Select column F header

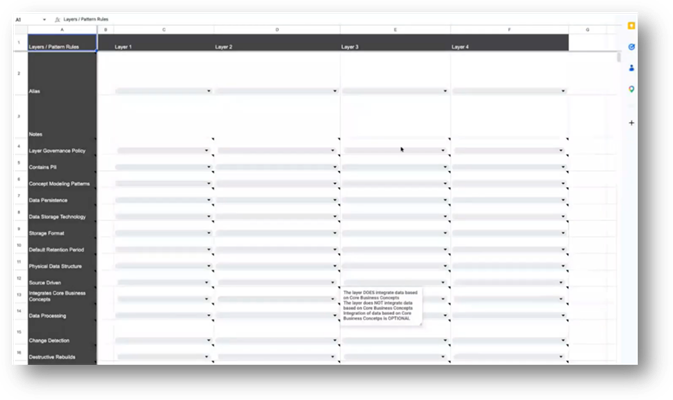(x=509, y=30)
